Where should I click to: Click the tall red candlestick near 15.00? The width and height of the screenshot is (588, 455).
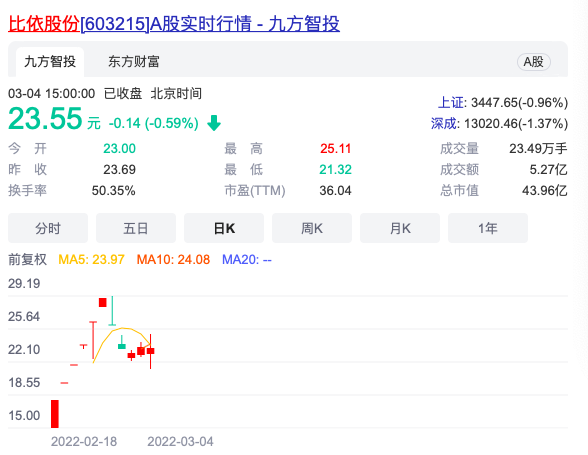55,414
